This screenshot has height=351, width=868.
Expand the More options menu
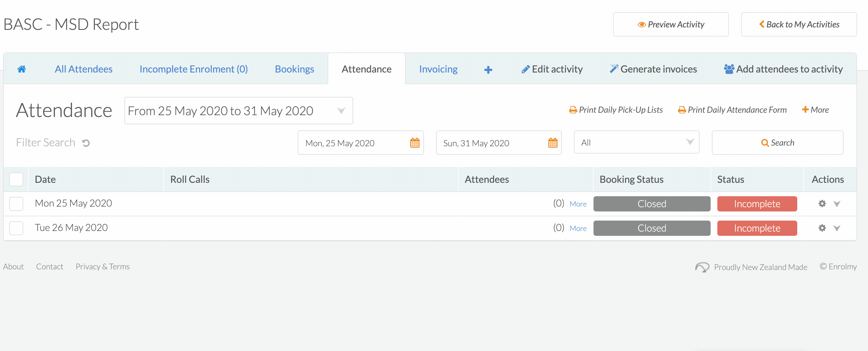point(815,110)
